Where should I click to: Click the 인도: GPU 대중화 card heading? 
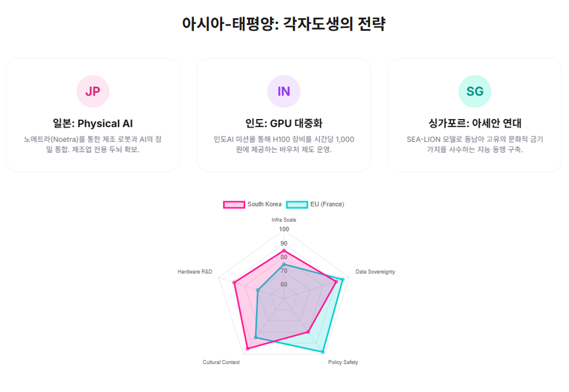(x=284, y=124)
